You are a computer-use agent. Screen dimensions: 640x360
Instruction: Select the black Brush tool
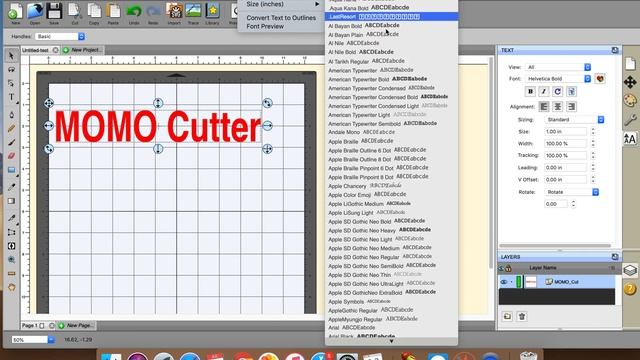(11, 142)
